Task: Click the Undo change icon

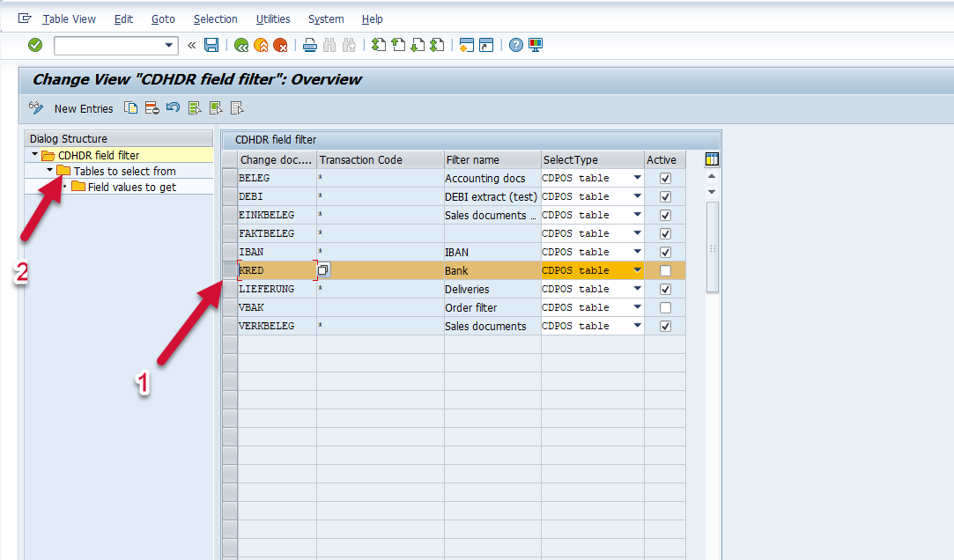Action: [174, 108]
